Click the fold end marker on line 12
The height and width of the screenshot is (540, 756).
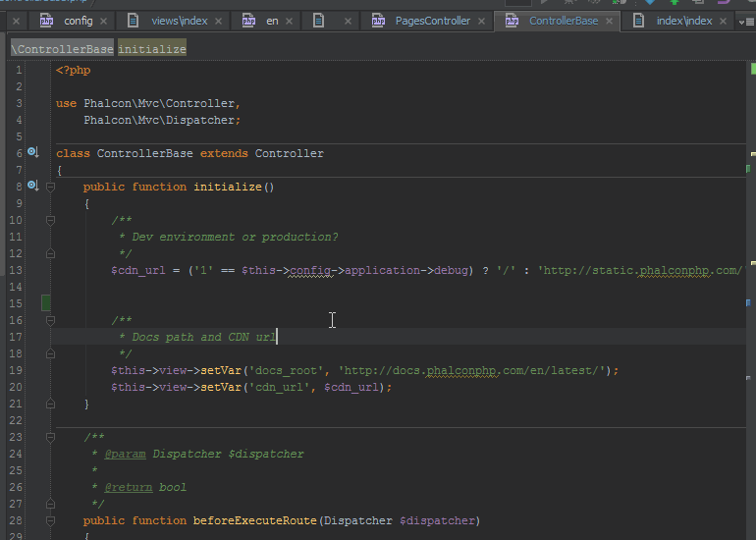50,253
